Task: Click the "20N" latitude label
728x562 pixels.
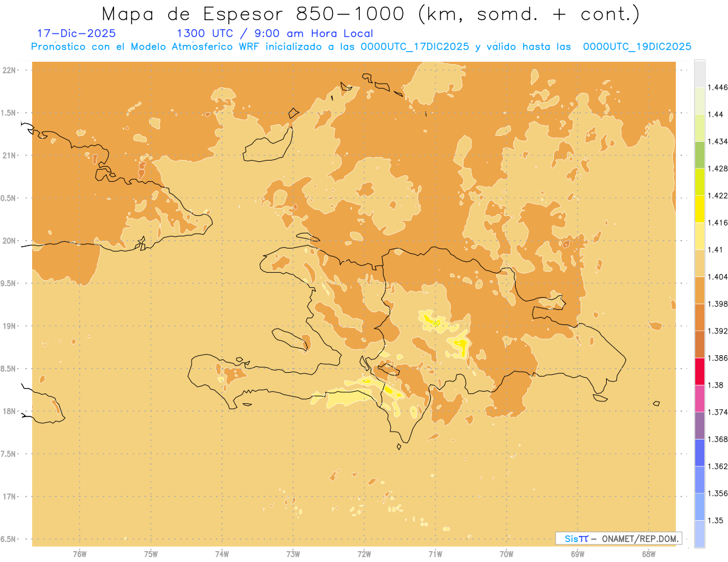Action: (10, 241)
